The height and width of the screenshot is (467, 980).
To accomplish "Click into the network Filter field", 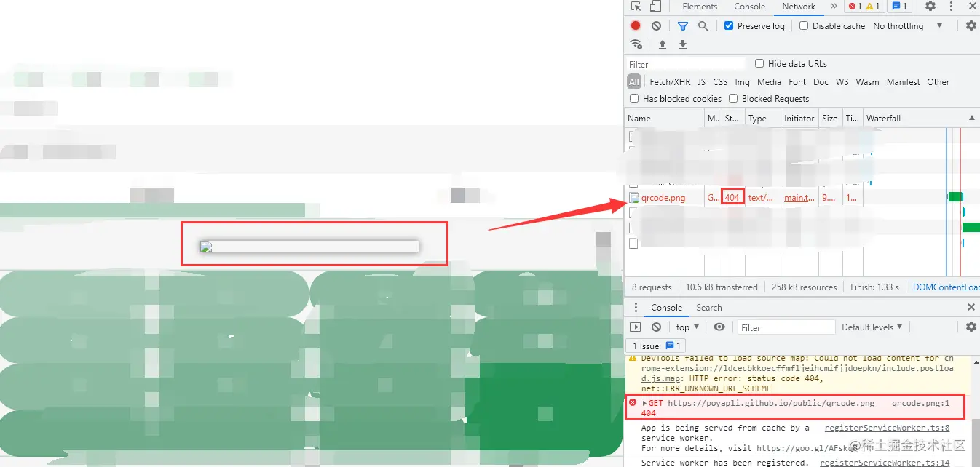I will [687, 64].
